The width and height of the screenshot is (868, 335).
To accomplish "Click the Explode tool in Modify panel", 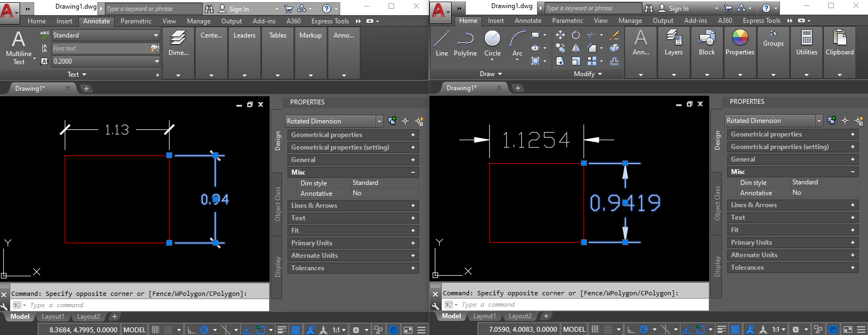I will click(615, 48).
